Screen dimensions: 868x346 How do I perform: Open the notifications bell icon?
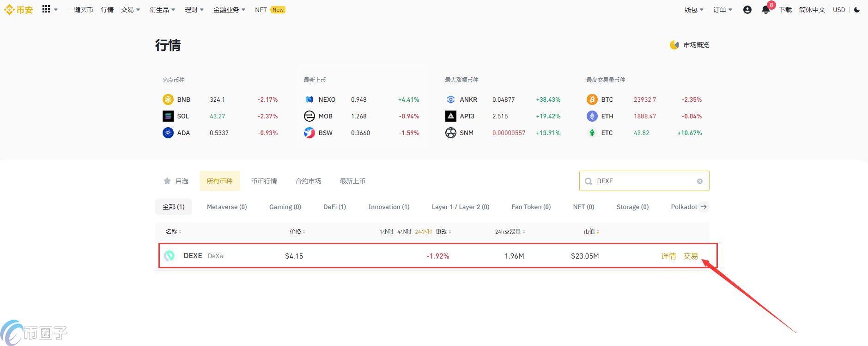pyautogui.click(x=765, y=10)
